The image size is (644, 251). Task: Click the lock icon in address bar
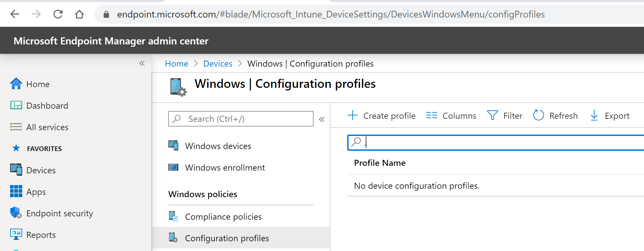pyautogui.click(x=106, y=14)
